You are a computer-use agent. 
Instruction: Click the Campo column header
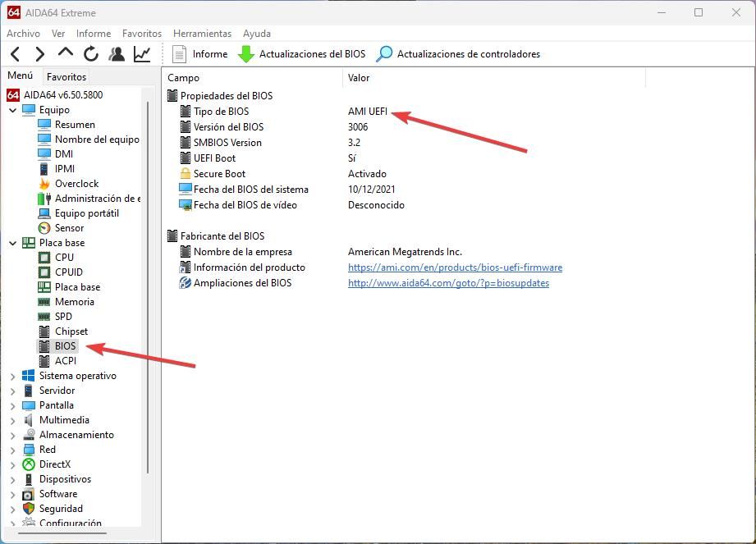[253, 78]
